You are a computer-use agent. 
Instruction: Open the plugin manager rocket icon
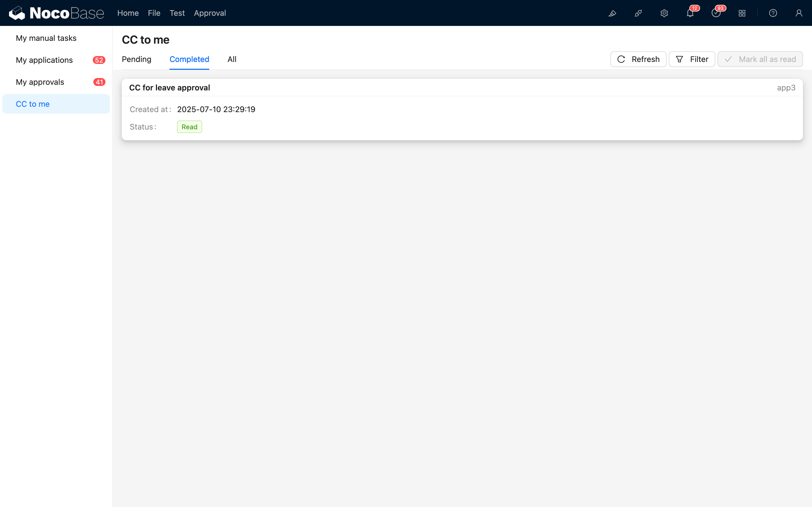638,13
